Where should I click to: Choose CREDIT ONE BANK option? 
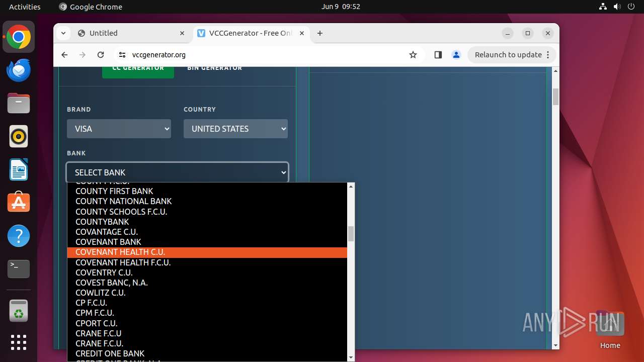(207, 353)
